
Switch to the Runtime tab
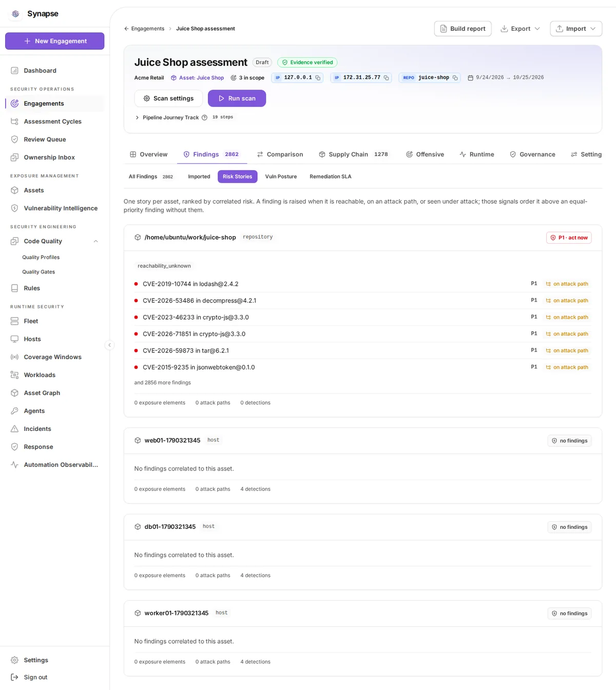point(477,154)
